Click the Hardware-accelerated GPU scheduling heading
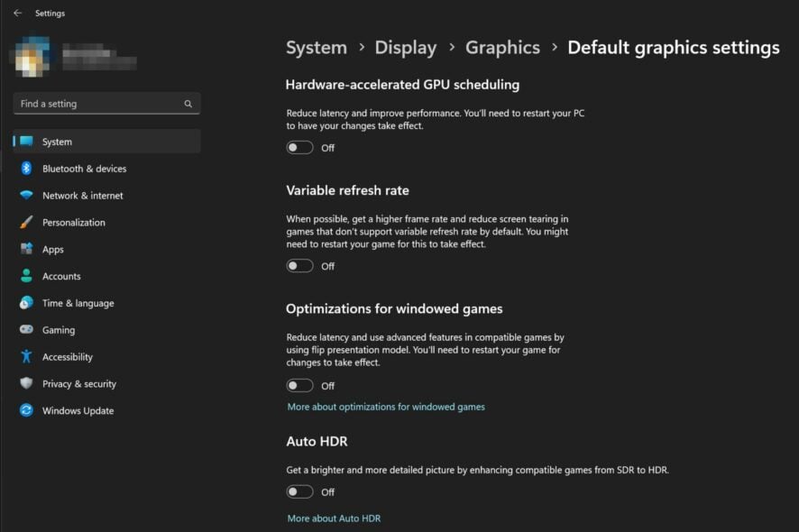799x532 pixels. (x=402, y=85)
